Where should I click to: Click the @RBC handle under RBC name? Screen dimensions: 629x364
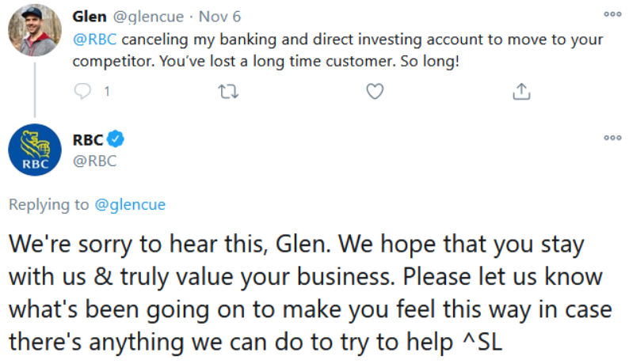[x=95, y=161]
